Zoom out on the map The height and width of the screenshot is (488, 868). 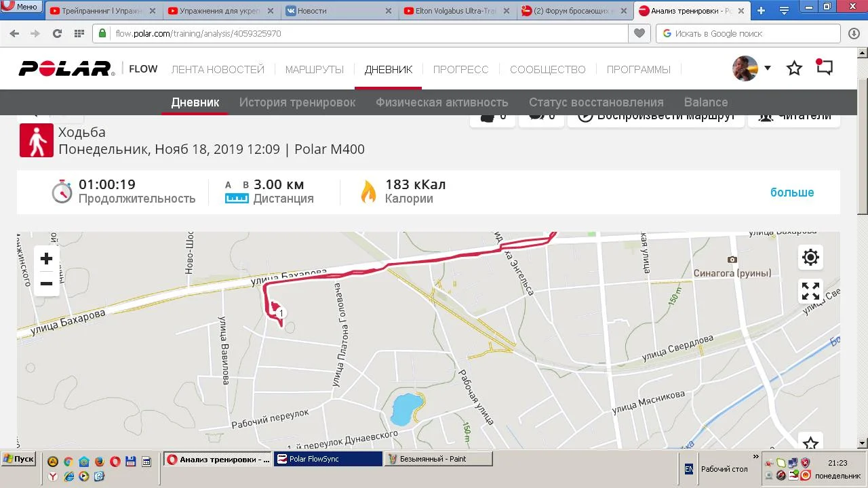[x=46, y=283]
